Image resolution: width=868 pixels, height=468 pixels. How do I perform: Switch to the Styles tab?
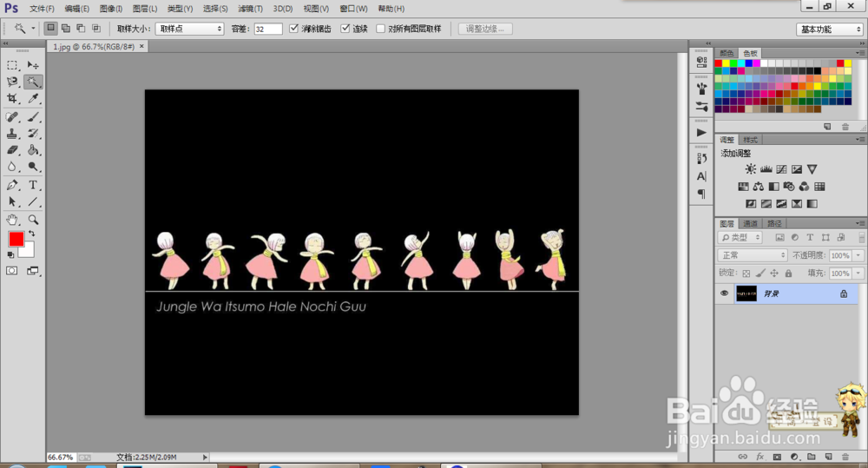tap(750, 140)
